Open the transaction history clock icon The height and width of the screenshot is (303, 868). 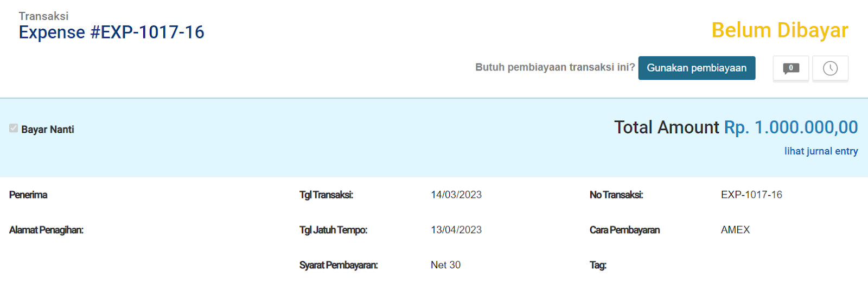(830, 68)
